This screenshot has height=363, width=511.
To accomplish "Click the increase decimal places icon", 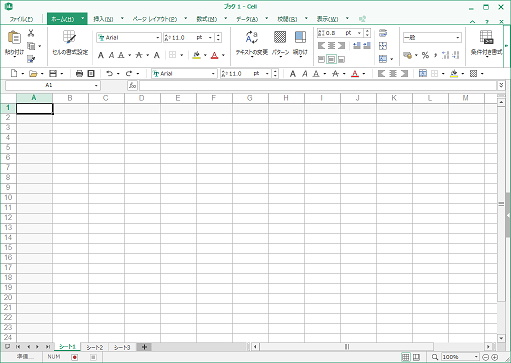I will (x=445, y=55).
